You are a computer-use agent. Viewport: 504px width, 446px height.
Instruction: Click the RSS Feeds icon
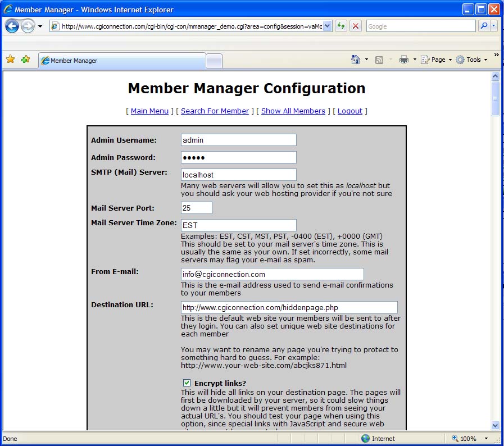pos(379,60)
